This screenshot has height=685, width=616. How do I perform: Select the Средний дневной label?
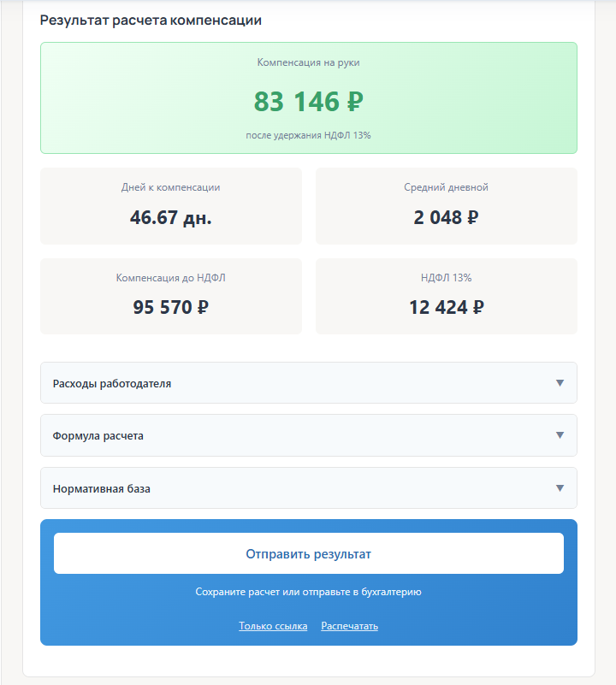point(446,187)
